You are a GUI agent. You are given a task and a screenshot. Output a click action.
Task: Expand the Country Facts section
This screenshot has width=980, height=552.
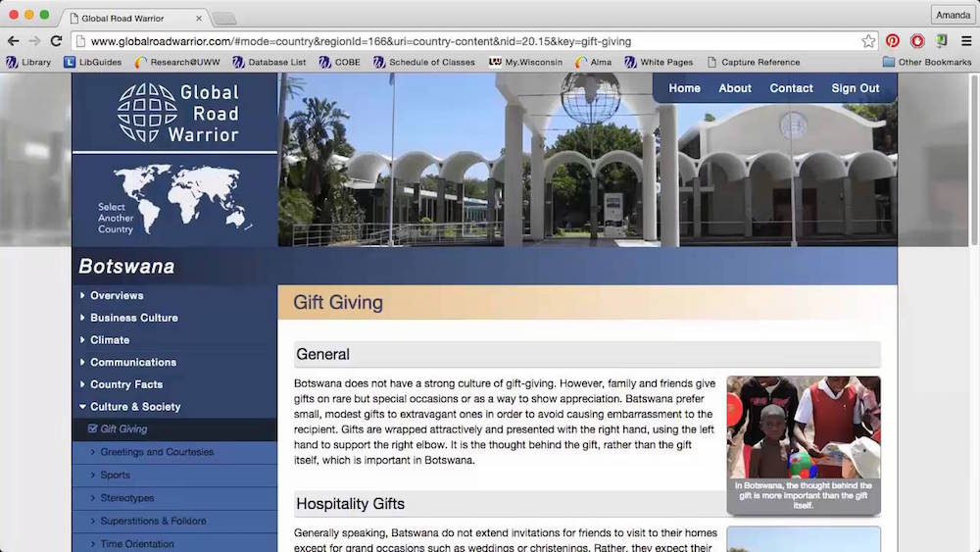(x=125, y=384)
